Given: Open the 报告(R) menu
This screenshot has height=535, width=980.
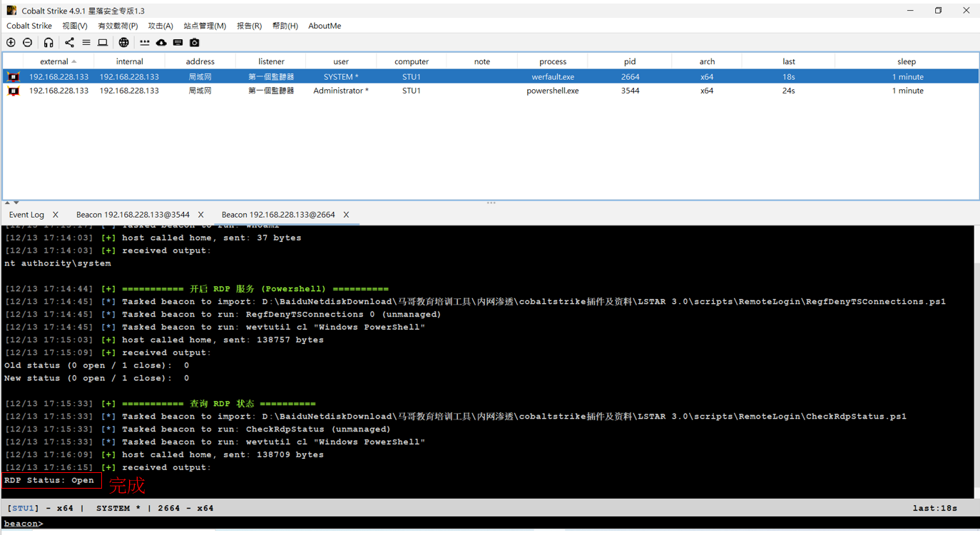Looking at the screenshot, I should pos(249,26).
